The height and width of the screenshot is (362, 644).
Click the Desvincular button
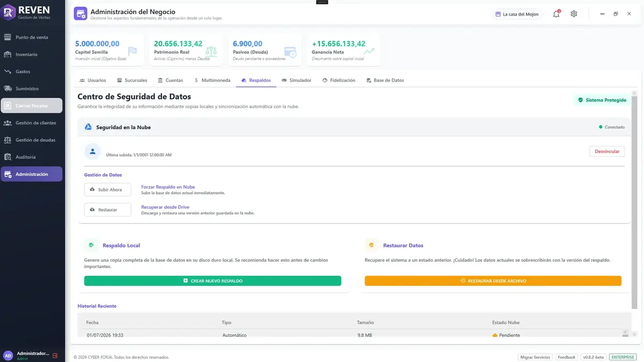607,151
